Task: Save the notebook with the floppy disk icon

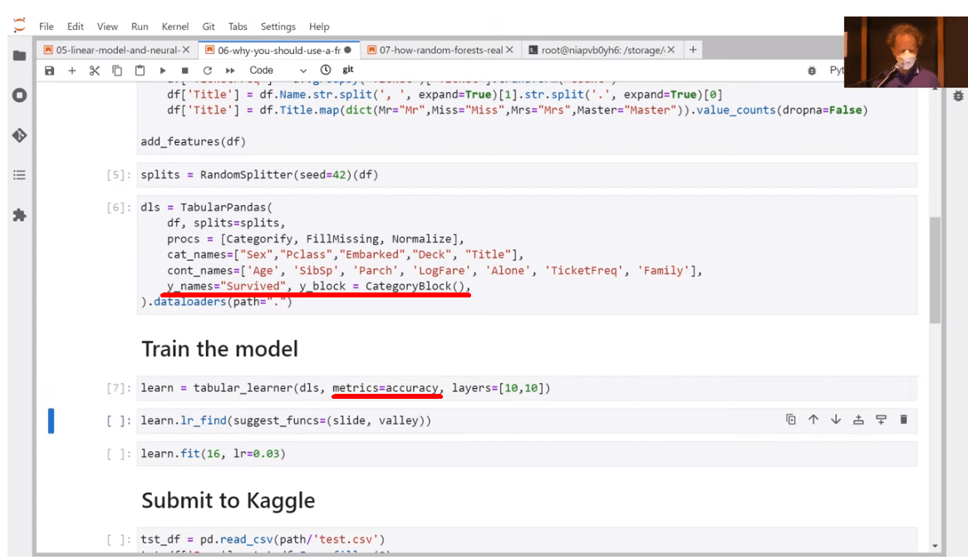Action: (x=50, y=71)
